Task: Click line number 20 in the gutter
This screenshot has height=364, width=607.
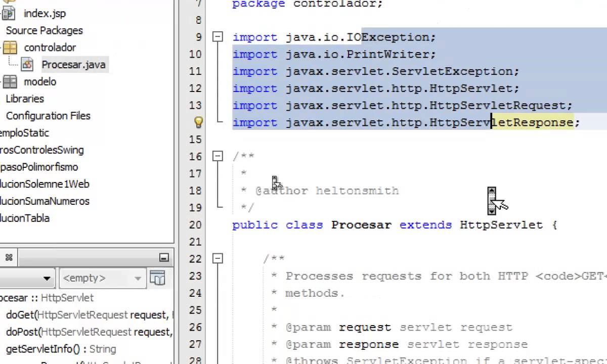Action: pyautogui.click(x=195, y=224)
